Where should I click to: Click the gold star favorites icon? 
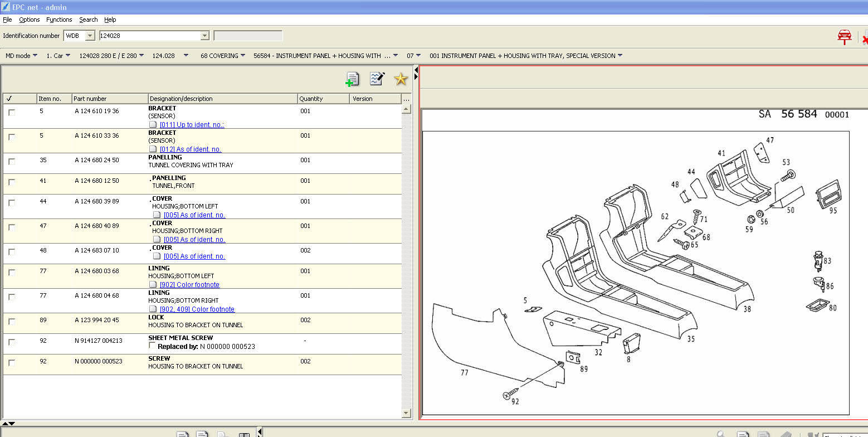point(401,79)
